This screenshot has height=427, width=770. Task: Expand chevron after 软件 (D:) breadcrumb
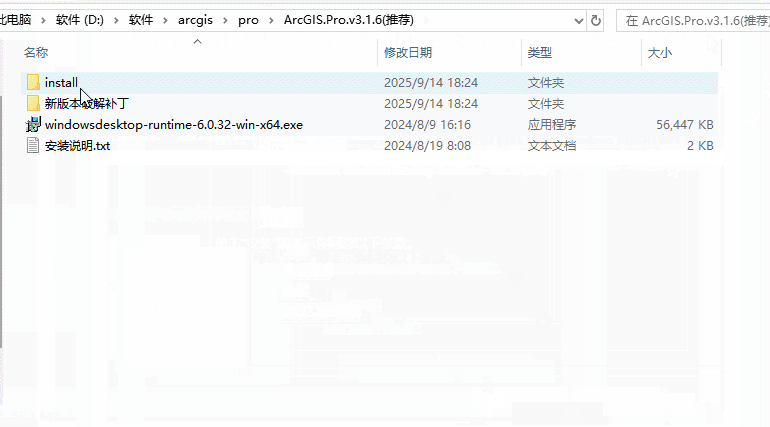click(116, 20)
